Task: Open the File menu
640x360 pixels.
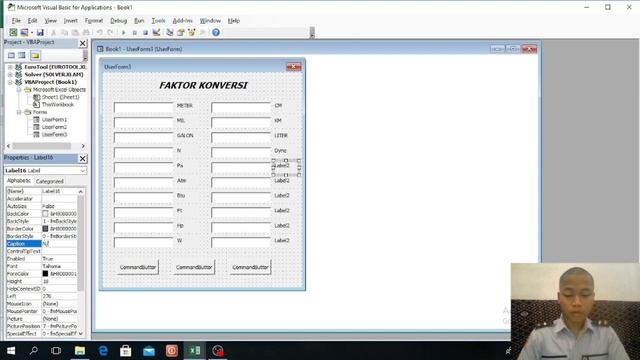Action: pyautogui.click(x=16, y=20)
